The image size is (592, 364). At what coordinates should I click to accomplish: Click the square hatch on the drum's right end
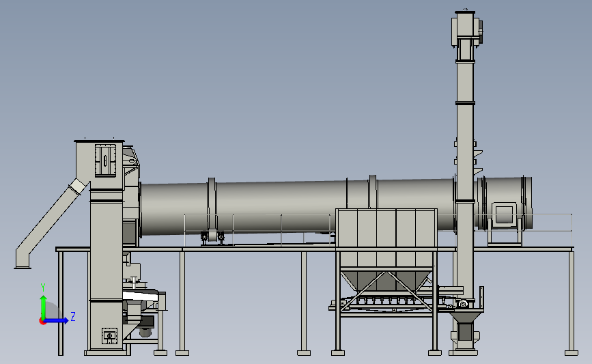(x=505, y=214)
